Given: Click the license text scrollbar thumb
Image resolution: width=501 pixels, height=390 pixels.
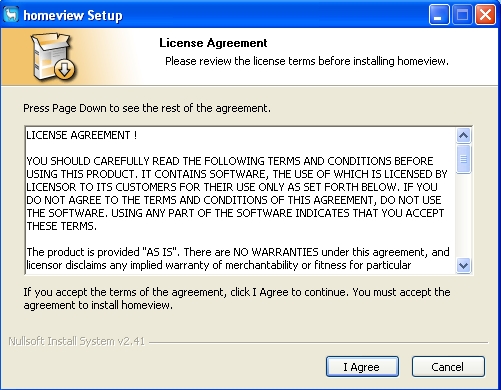Looking at the screenshot, I should (463, 159).
